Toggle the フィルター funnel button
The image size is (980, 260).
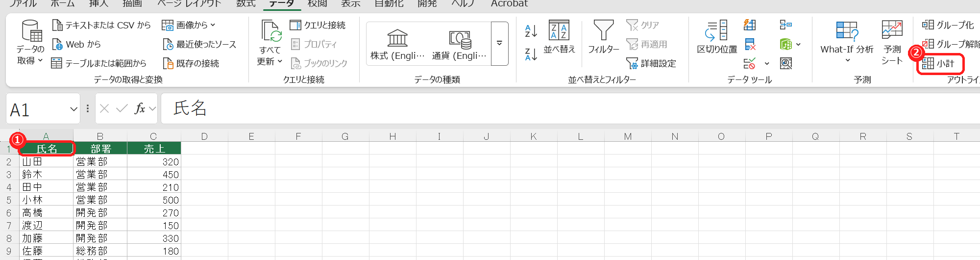click(603, 37)
